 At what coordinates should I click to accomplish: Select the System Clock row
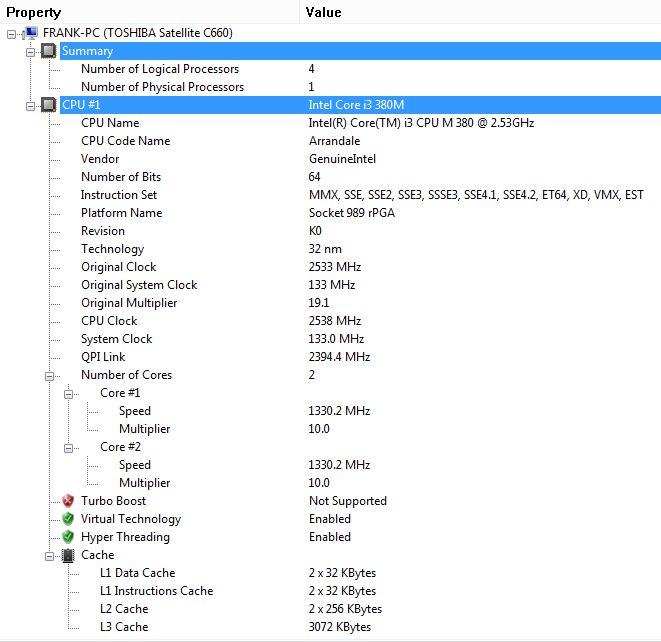click(x=330, y=339)
